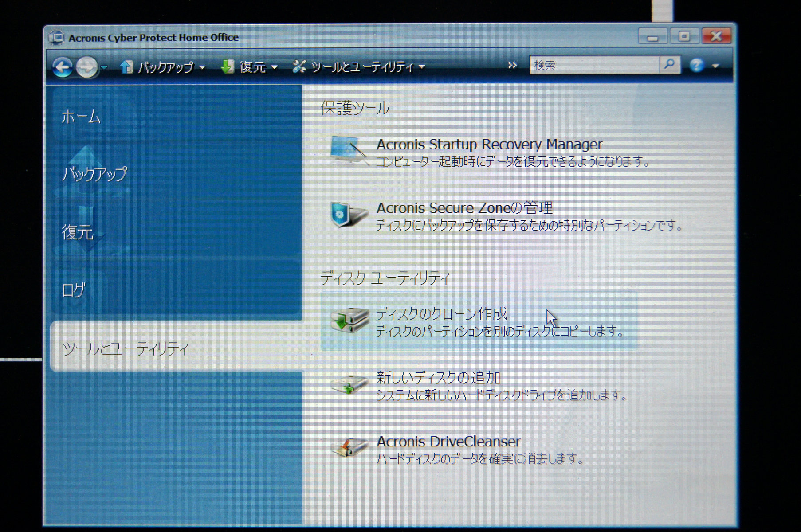This screenshot has height=532, width=801.
Task: Click the add new disk icon
Action: (x=349, y=384)
